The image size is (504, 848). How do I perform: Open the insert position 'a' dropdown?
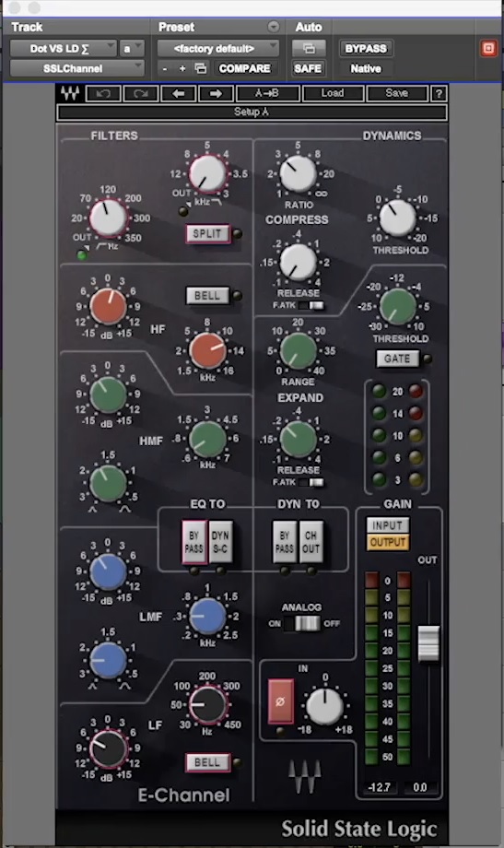(132, 49)
